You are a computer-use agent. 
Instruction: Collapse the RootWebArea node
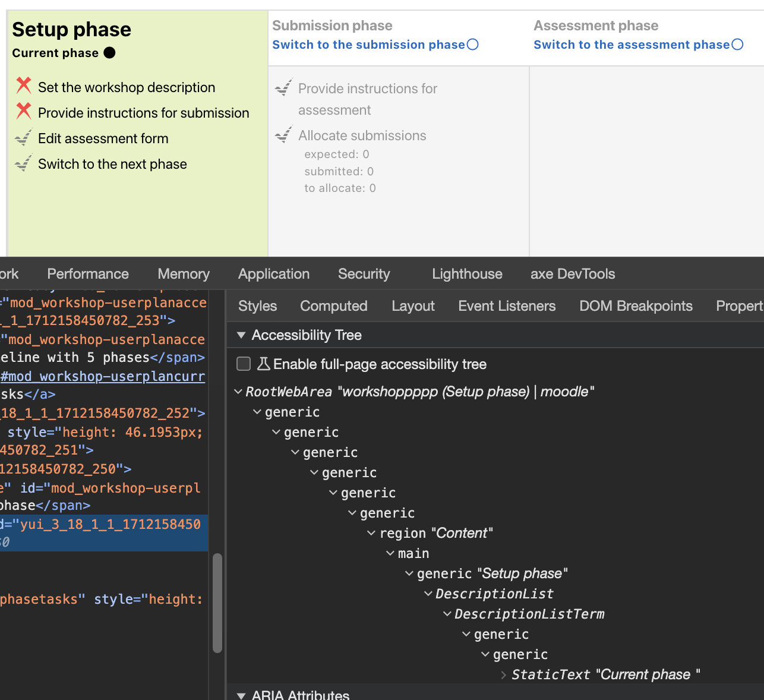click(238, 392)
